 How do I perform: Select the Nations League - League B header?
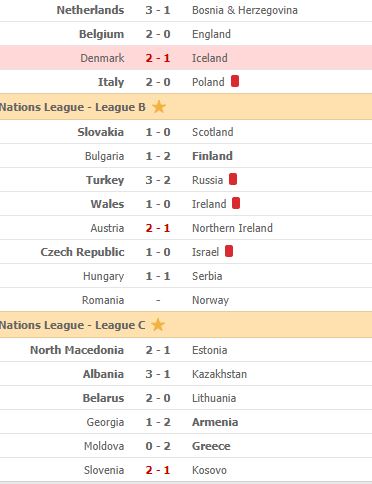click(186, 107)
